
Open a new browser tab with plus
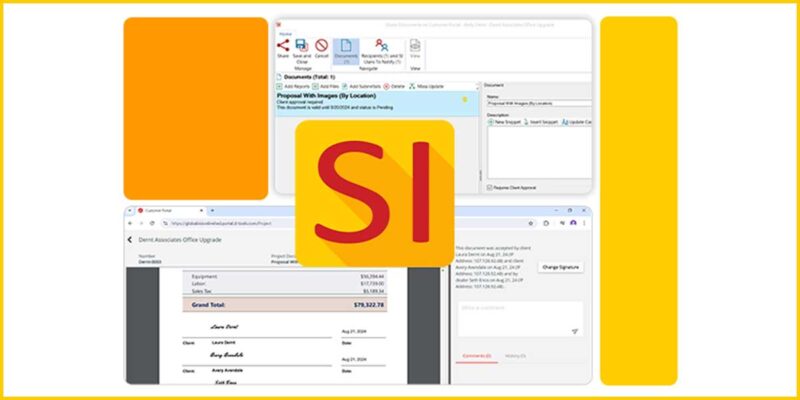tap(212, 211)
